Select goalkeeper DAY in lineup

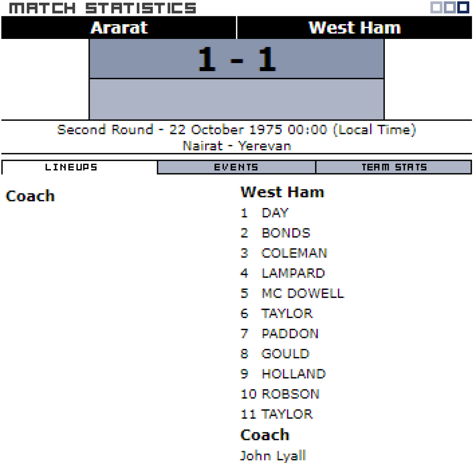[275, 213]
